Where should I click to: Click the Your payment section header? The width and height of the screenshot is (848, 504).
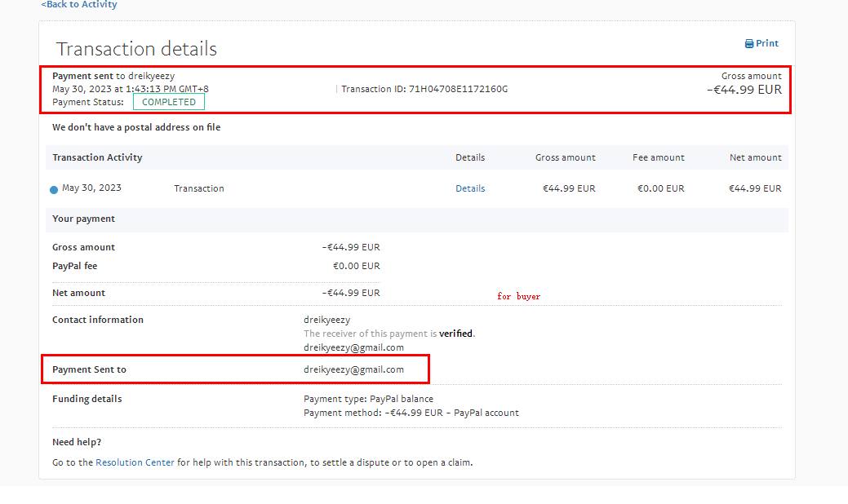tap(83, 219)
